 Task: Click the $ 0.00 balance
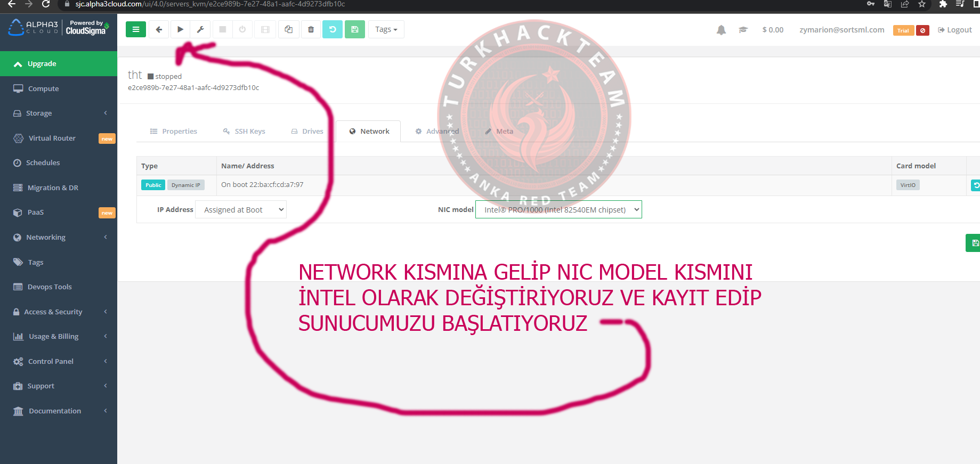(773, 30)
